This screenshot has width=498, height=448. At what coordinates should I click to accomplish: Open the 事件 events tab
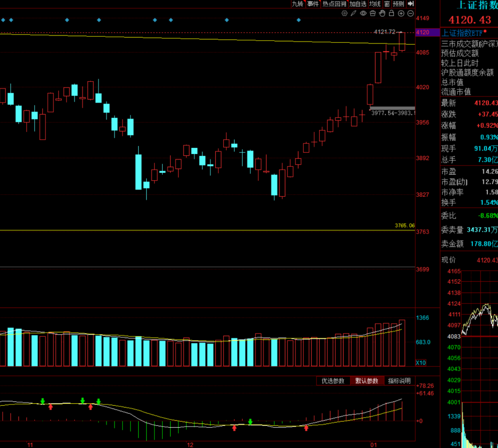click(313, 4)
